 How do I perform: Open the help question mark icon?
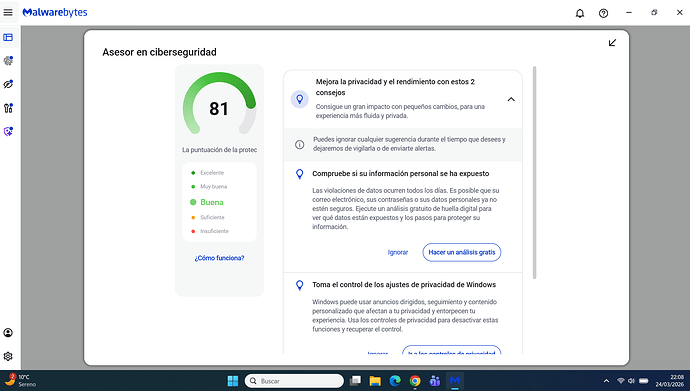tap(603, 13)
